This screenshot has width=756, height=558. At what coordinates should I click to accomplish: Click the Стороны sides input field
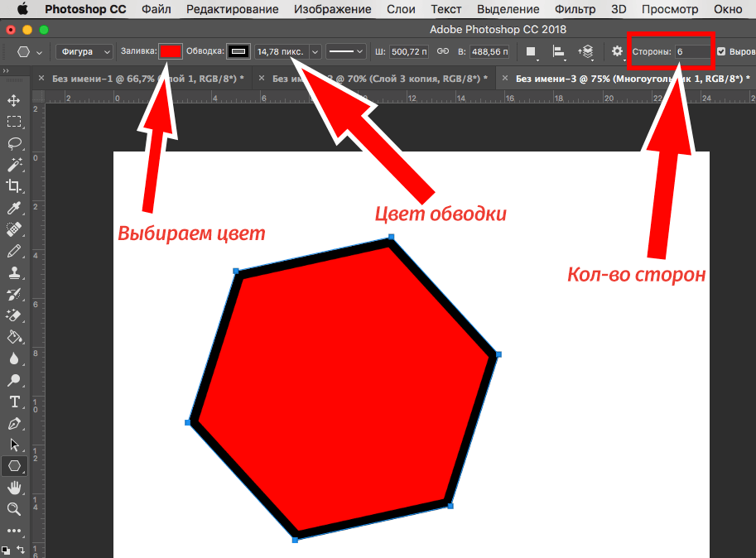(692, 51)
